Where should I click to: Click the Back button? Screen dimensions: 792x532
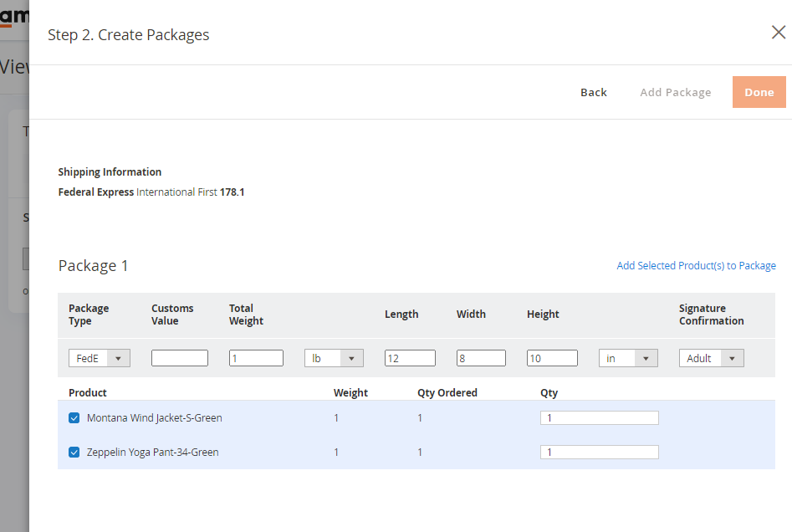tap(593, 92)
